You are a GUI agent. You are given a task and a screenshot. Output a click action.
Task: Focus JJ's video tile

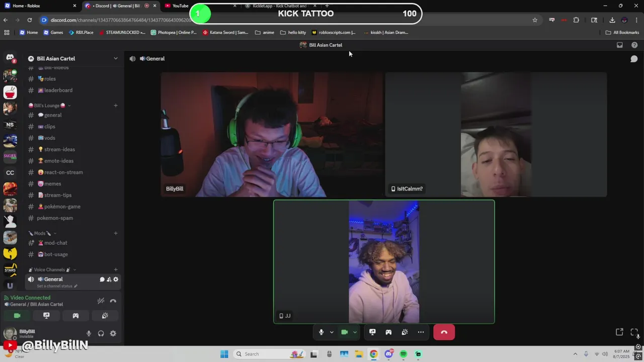tap(384, 262)
